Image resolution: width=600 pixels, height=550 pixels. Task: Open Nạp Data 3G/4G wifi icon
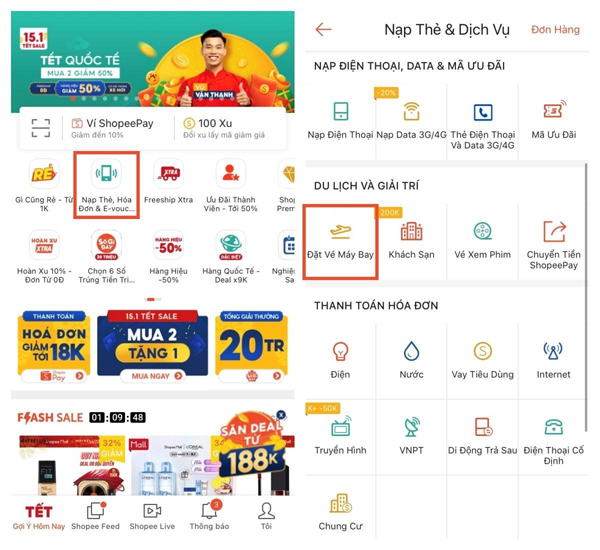pyautogui.click(x=411, y=111)
